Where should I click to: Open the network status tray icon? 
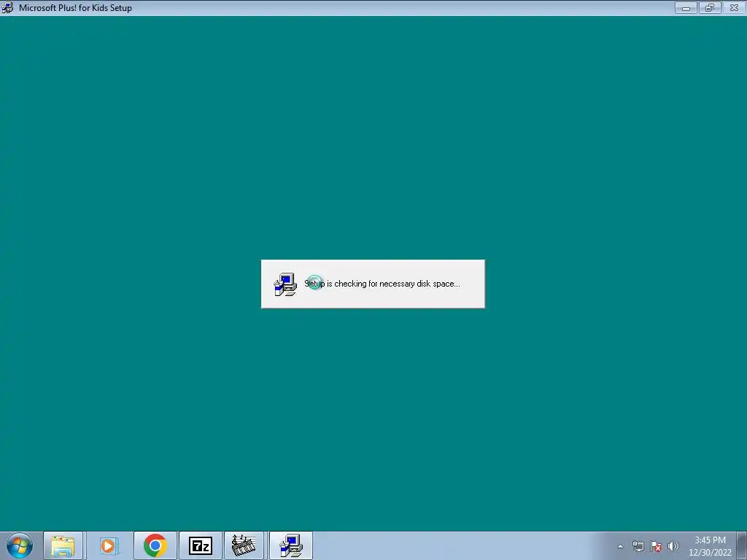[638, 546]
